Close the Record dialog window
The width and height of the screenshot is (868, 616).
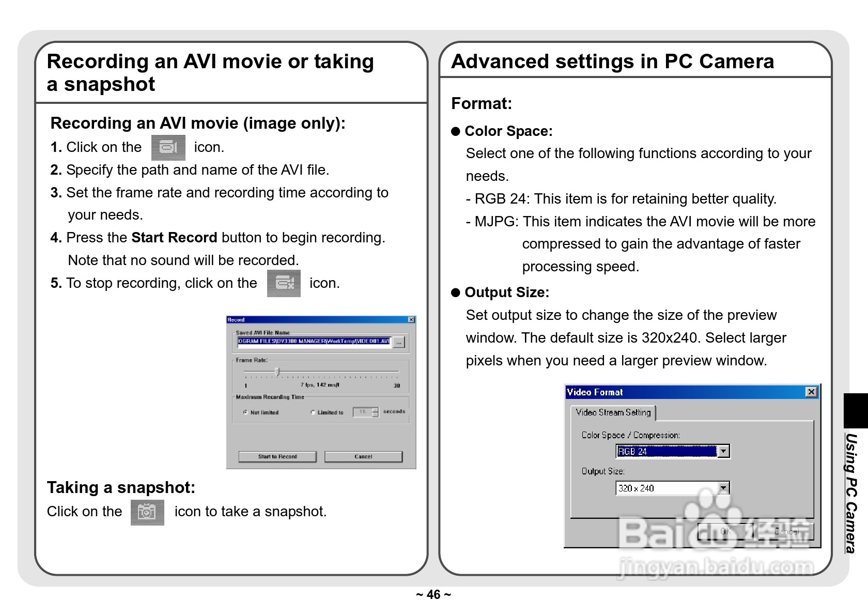pyautogui.click(x=411, y=320)
